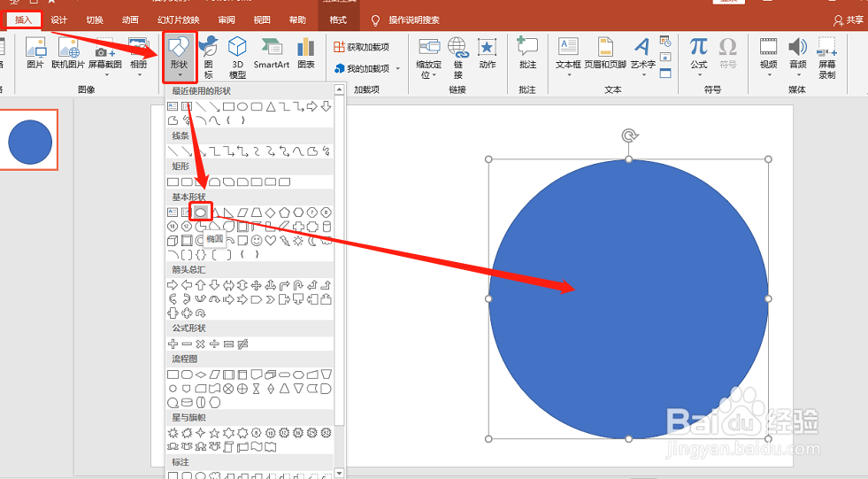Start 屏幕录制 screen recording
The height and width of the screenshot is (479, 868).
coord(827,58)
